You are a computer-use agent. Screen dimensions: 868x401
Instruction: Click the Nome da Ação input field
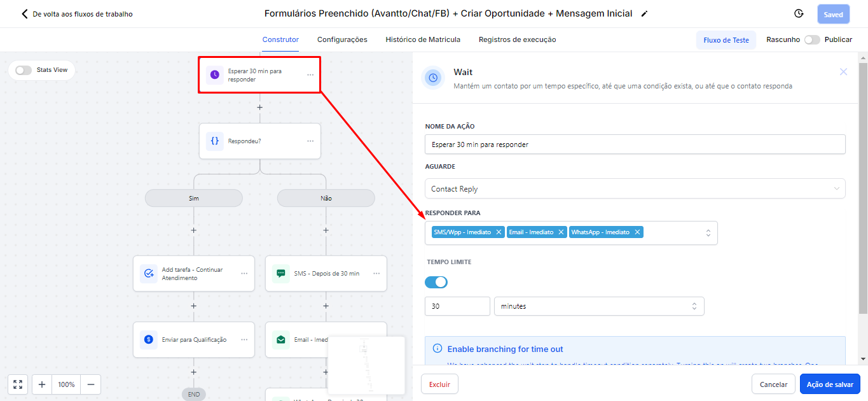click(x=635, y=144)
